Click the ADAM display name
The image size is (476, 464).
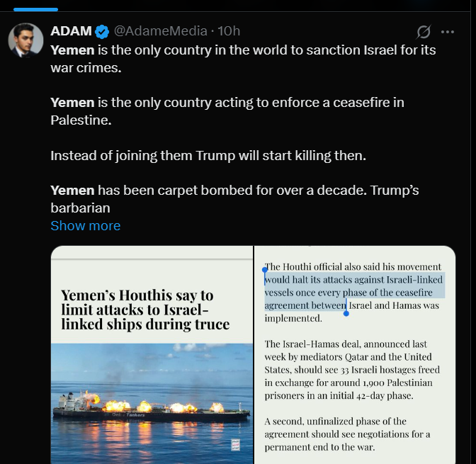[71, 31]
